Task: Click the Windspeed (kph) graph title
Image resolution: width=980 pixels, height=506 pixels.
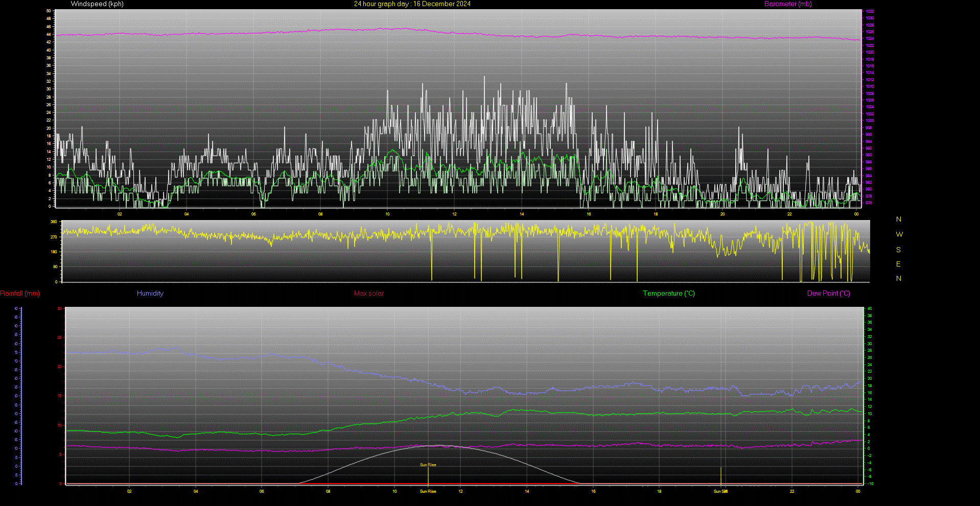Action: [97, 4]
